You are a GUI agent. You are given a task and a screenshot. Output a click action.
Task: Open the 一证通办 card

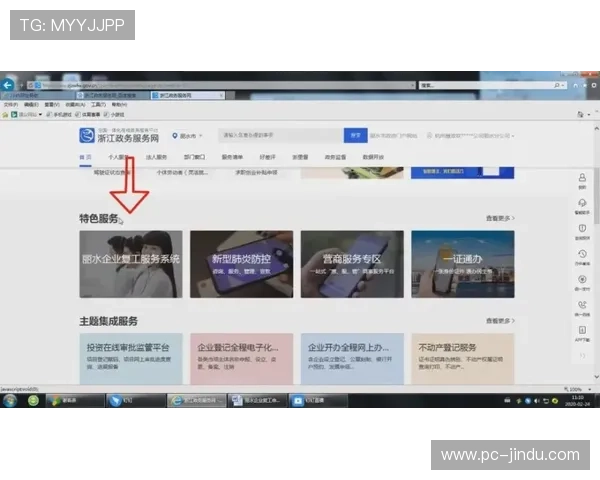463,264
